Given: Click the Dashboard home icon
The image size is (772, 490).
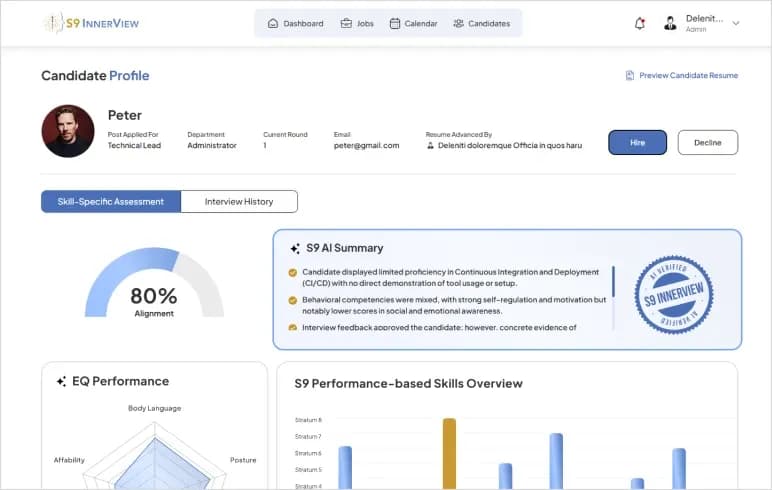Looking at the screenshot, I should click(273, 23).
